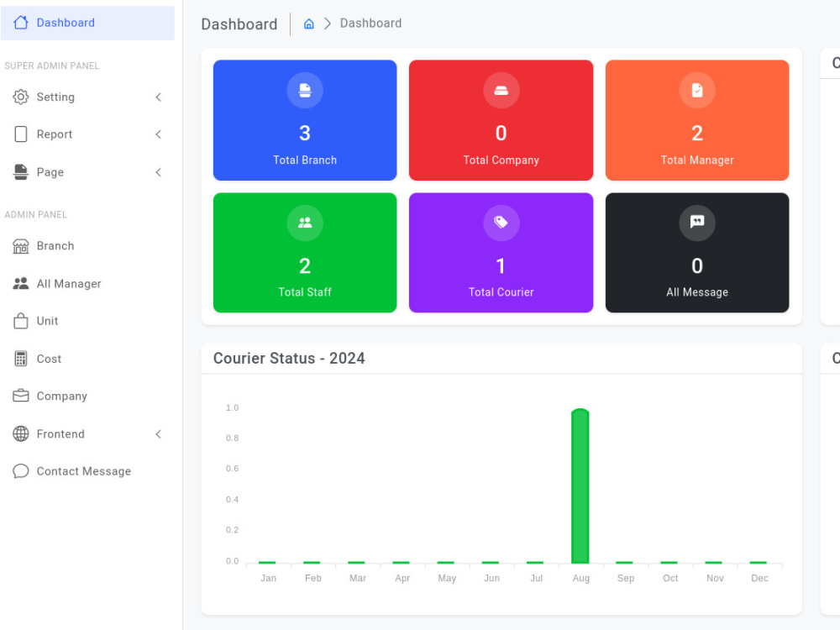
Task: Open the Frontend menu item
Action: click(x=87, y=433)
